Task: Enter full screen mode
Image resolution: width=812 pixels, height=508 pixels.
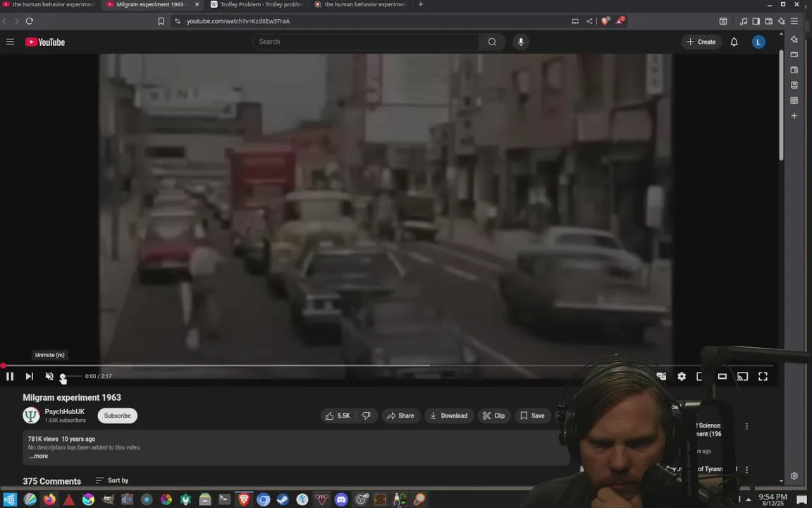Action: (763, 376)
